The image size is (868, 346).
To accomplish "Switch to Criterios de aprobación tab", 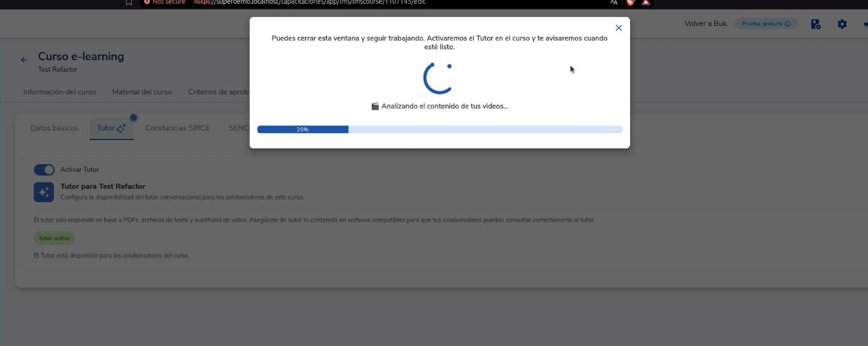I will coord(218,92).
